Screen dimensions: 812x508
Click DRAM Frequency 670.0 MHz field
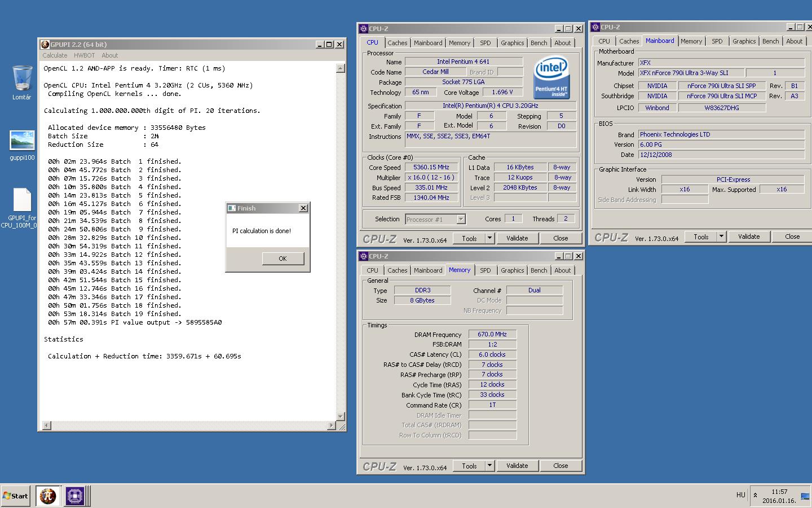pos(492,334)
